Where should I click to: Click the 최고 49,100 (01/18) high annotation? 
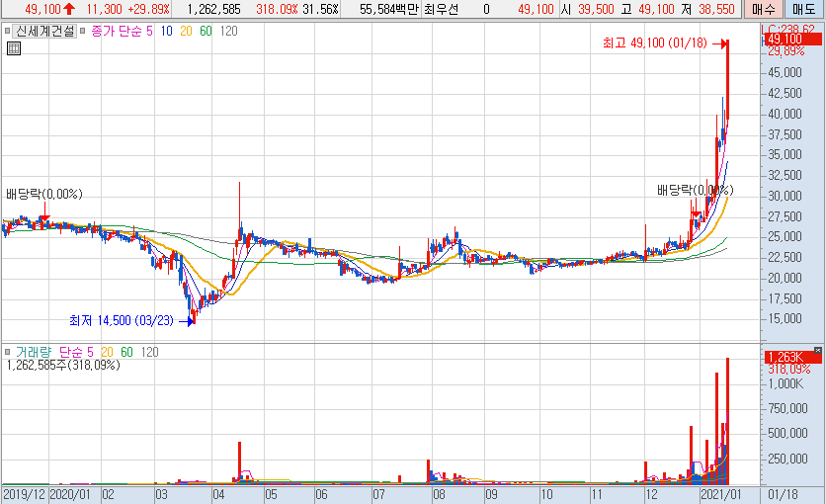click(655, 43)
